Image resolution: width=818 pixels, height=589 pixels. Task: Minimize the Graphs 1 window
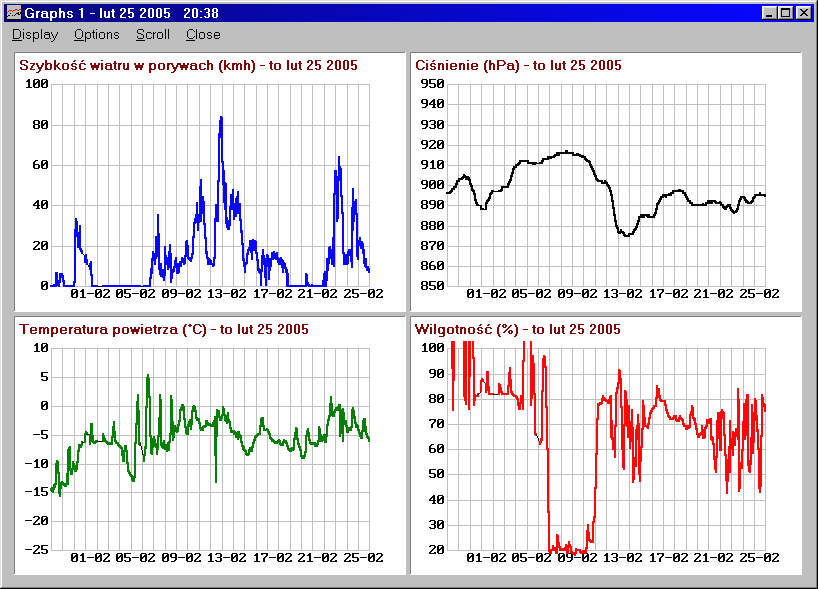768,13
